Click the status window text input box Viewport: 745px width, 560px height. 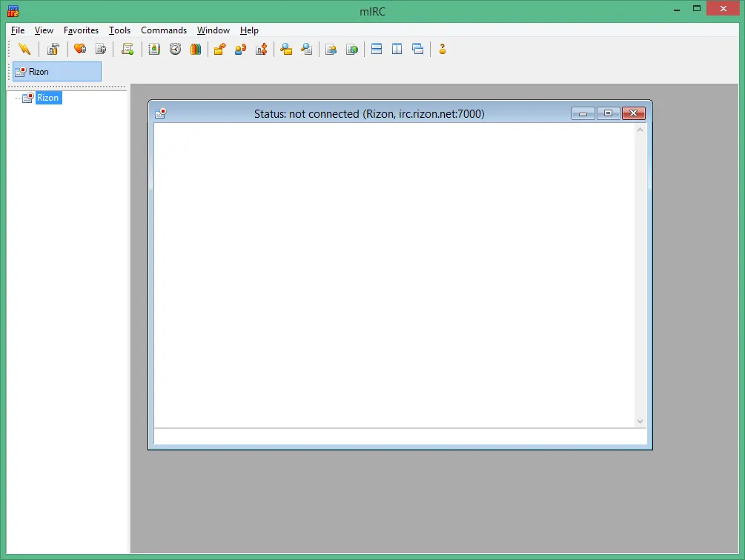[x=400, y=436]
